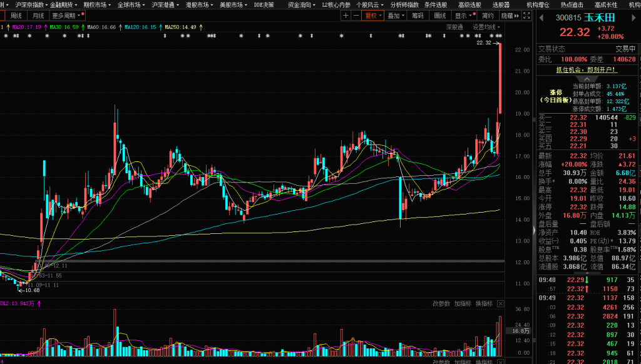Viewport: 641px width, 364px height.
Task: Open 高成长性 menu item
Action: tap(606, 5)
